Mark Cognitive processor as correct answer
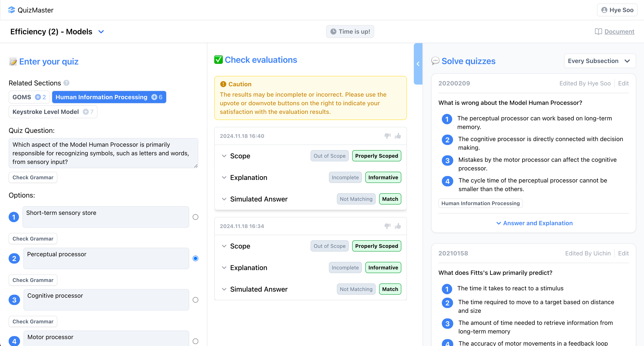644x346 pixels. (195, 300)
